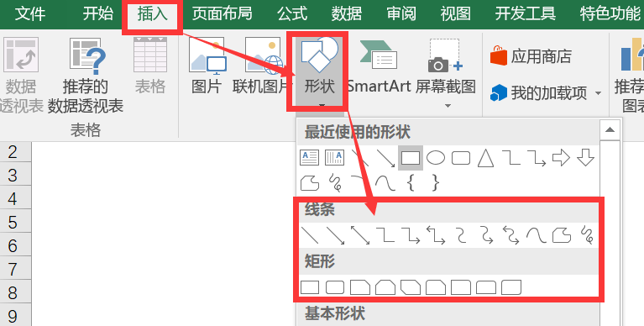Image resolution: width=644 pixels, height=326 pixels.
Task: Insert a SmartArt graphic
Action: [x=379, y=66]
